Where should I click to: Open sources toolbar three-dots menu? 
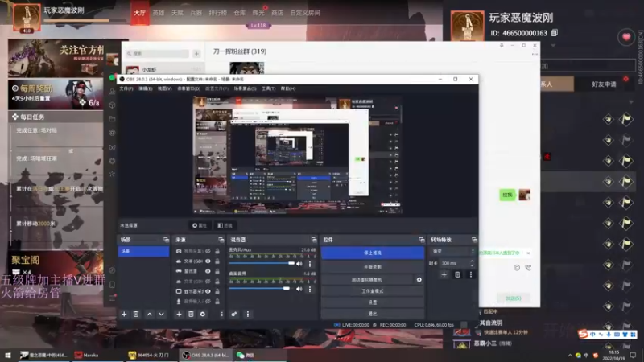[x=222, y=314]
